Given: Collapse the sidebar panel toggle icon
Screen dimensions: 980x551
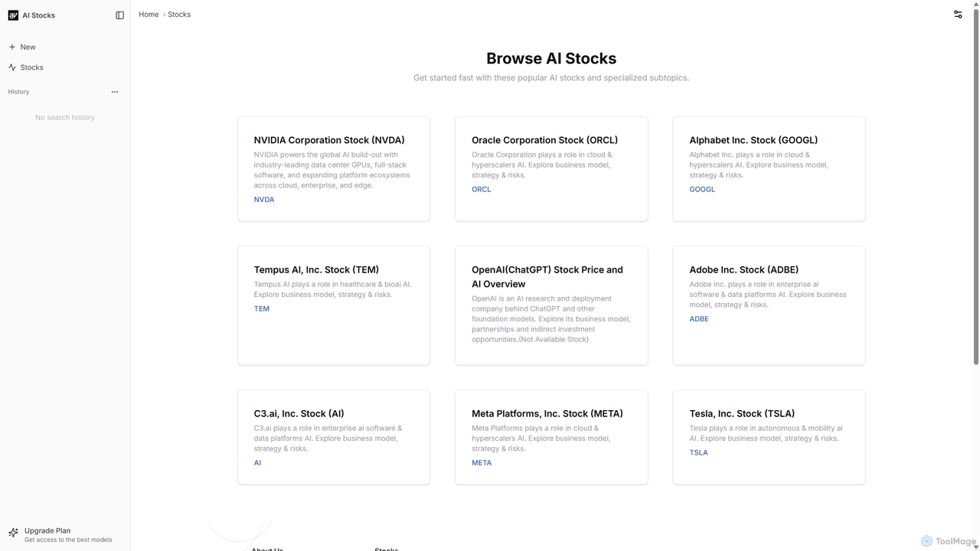Looking at the screenshot, I should click(119, 15).
